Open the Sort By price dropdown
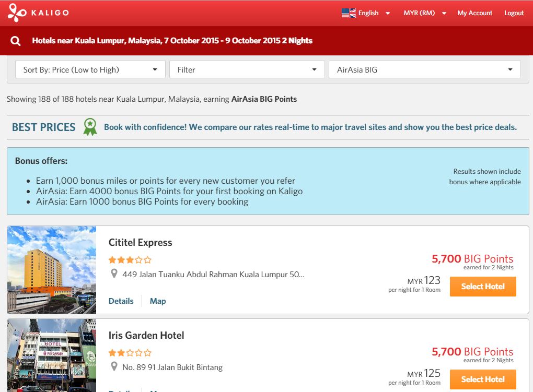 coord(90,69)
